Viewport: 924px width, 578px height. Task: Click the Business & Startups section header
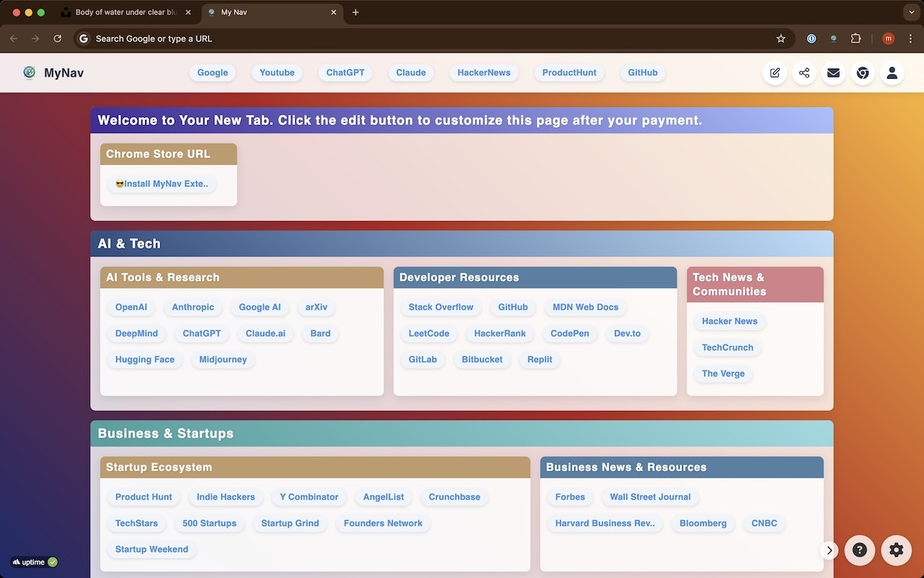click(462, 433)
